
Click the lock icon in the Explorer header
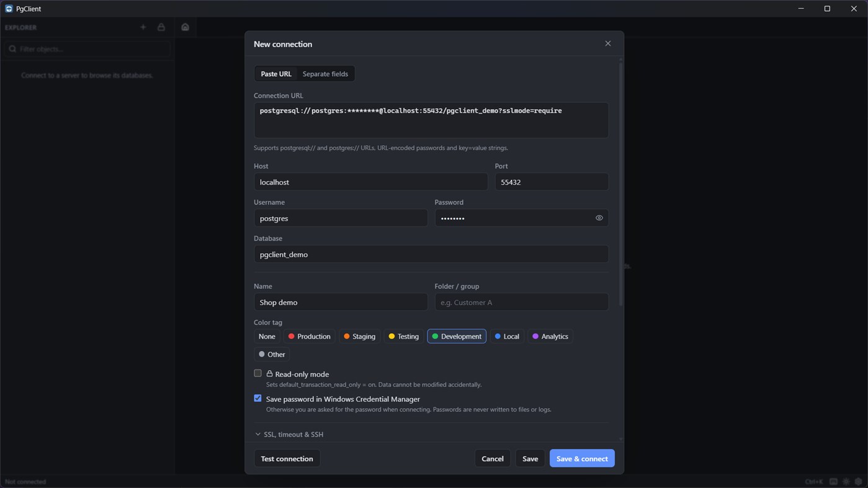161,27
